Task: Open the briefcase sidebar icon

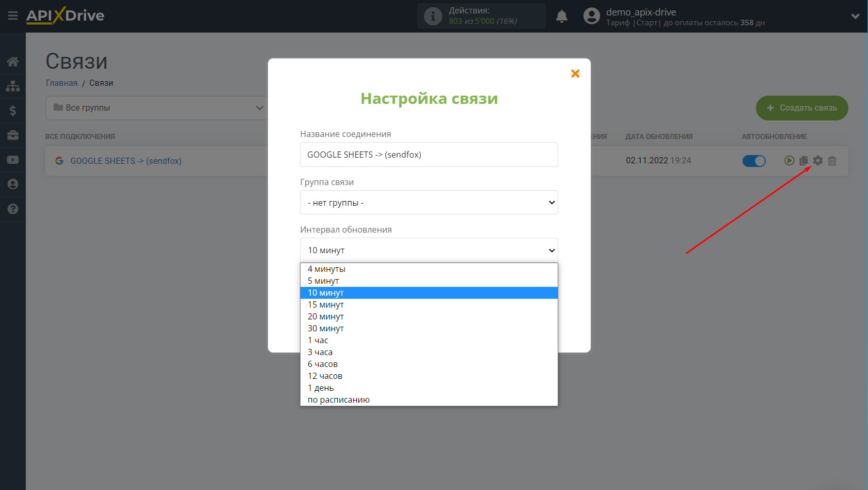Action: [x=13, y=135]
